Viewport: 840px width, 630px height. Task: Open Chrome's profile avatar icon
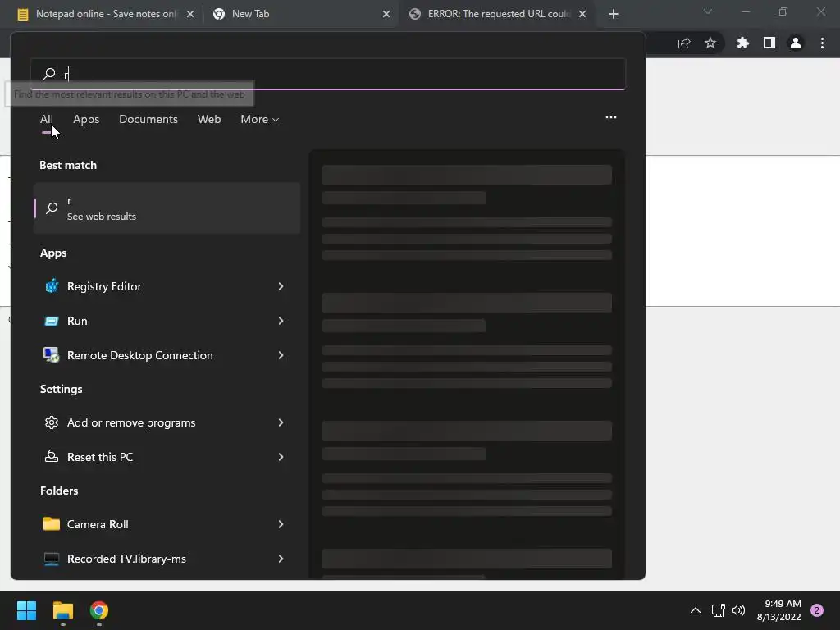tap(796, 43)
